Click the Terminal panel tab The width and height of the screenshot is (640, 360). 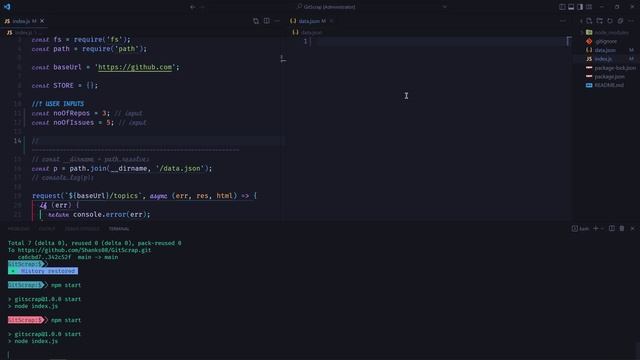click(x=119, y=229)
